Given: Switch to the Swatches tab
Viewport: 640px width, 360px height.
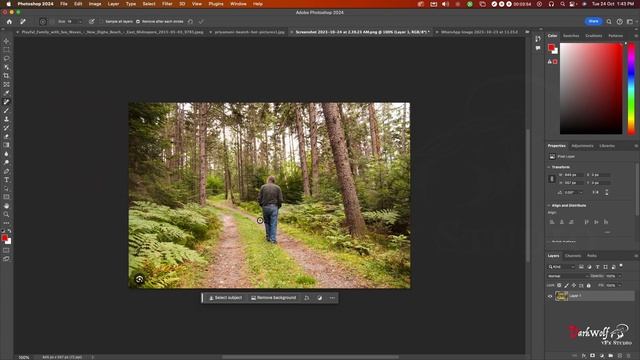Looking at the screenshot, I should pyautogui.click(x=571, y=36).
